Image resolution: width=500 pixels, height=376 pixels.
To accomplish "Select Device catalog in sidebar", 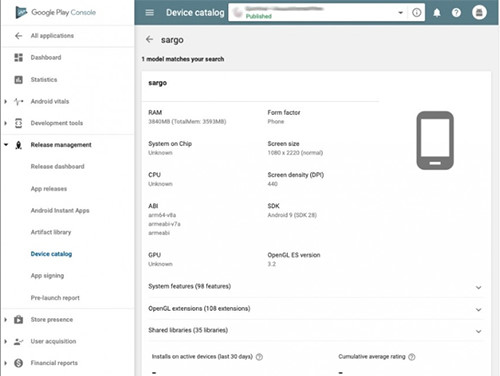I will coord(51,254).
